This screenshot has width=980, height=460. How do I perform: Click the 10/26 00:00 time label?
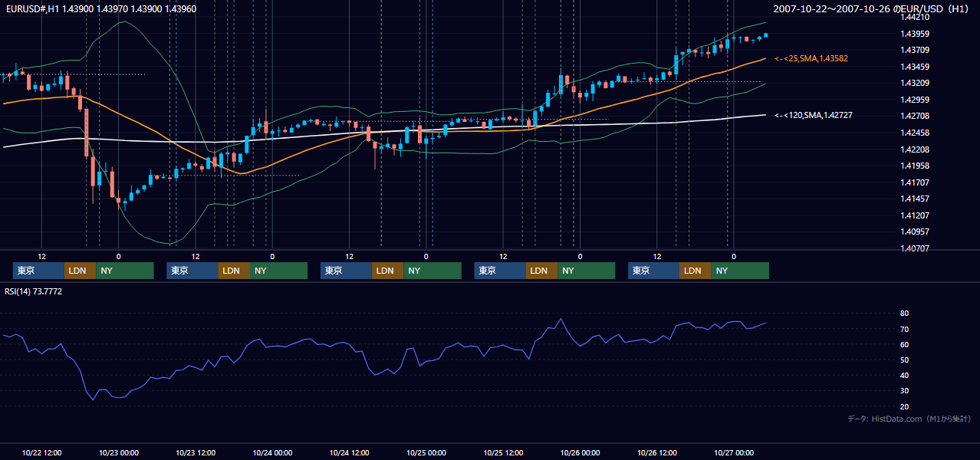pos(580,452)
